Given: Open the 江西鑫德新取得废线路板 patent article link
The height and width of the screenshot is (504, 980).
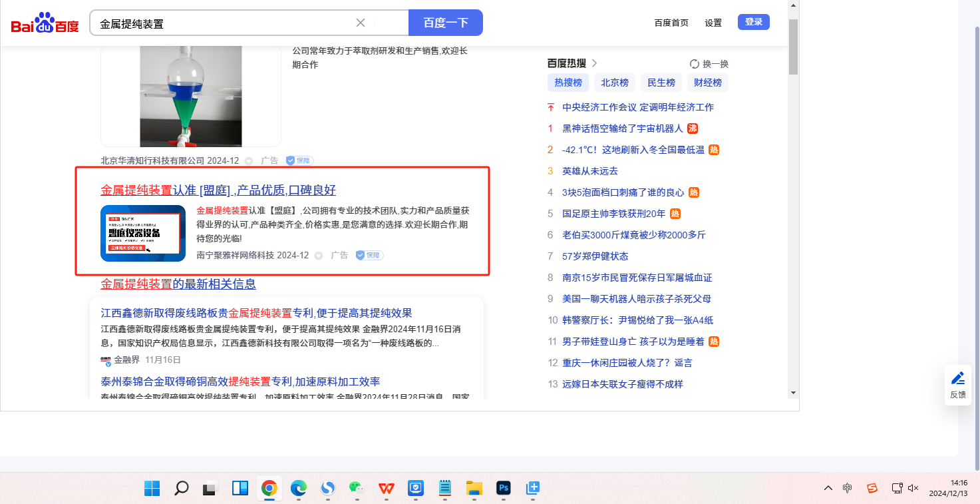Looking at the screenshot, I should pyautogui.click(x=256, y=313).
